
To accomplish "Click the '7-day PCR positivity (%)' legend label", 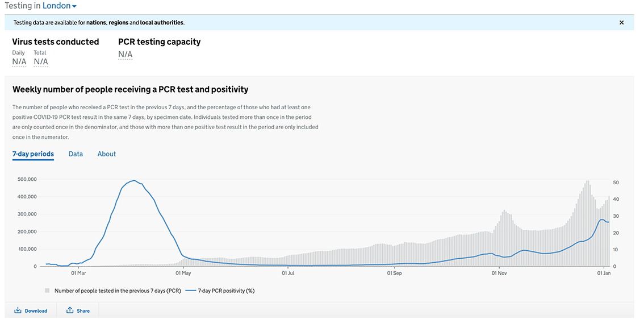I will point(226,291).
